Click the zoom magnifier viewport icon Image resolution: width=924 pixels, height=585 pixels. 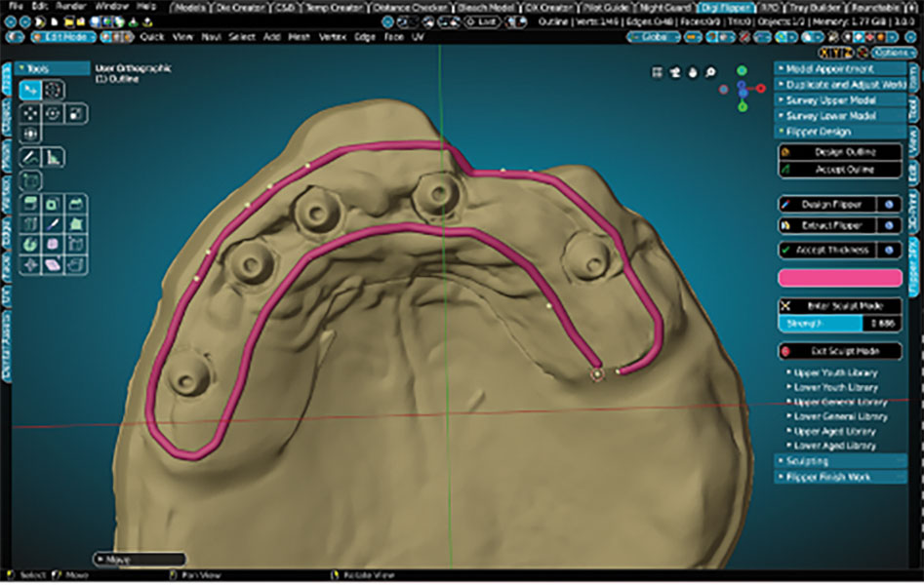[710, 71]
